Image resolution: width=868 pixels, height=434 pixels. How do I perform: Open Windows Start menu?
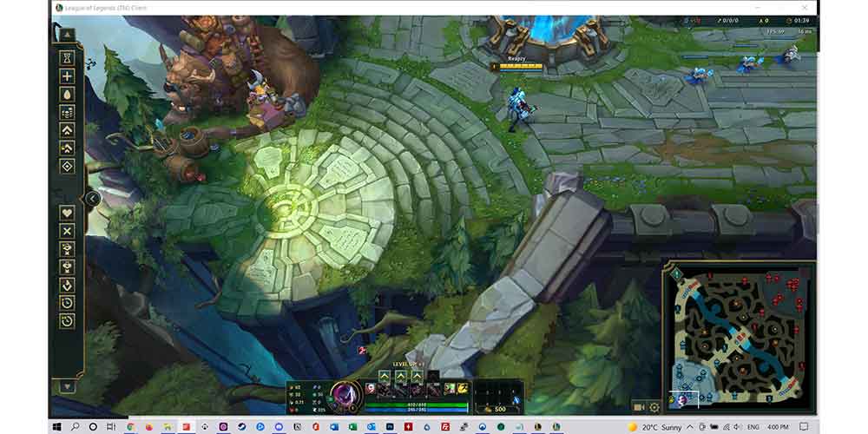(57, 427)
